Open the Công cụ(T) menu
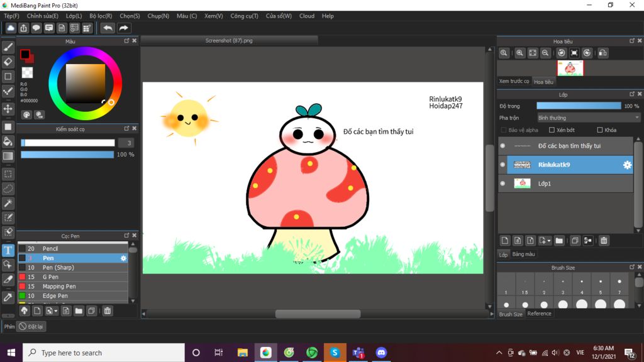Image resolution: width=644 pixels, height=362 pixels. (245, 16)
